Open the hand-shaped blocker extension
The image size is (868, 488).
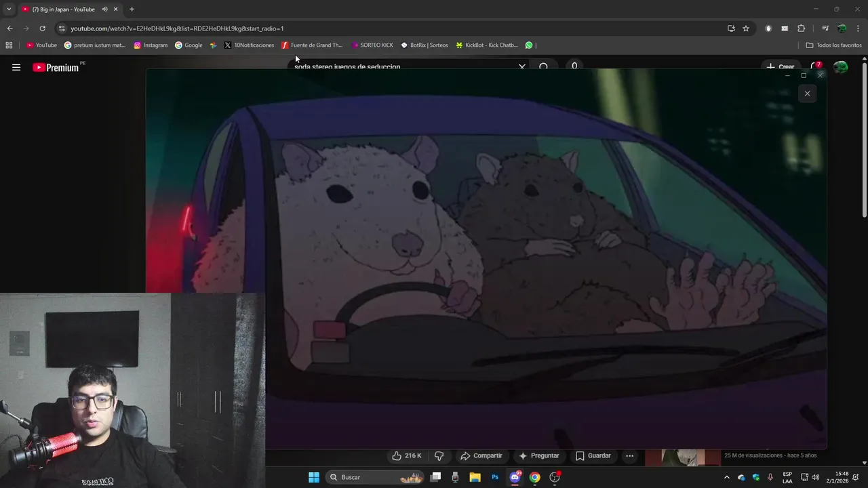[x=768, y=28]
